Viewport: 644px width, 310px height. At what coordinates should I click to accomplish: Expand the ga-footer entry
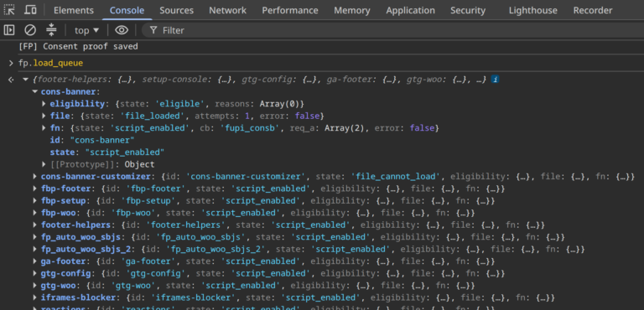tap(35, 261)
